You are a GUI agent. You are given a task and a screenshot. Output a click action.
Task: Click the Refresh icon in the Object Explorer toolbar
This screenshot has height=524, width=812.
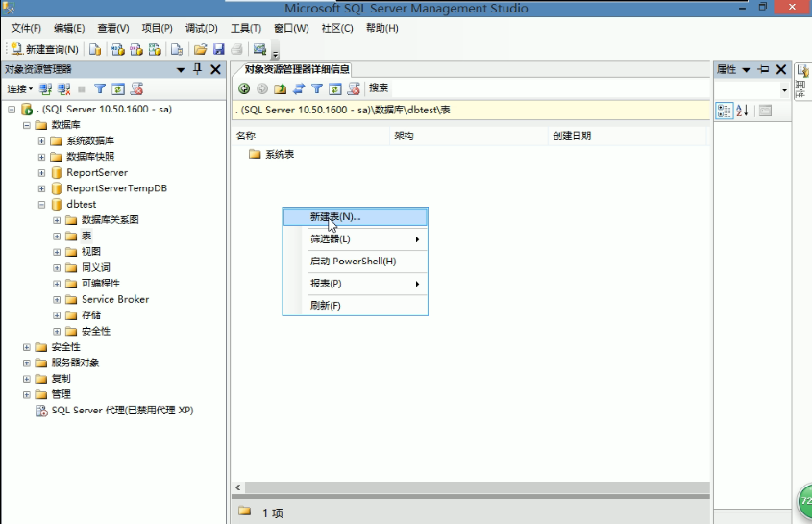tap(118, 89)
